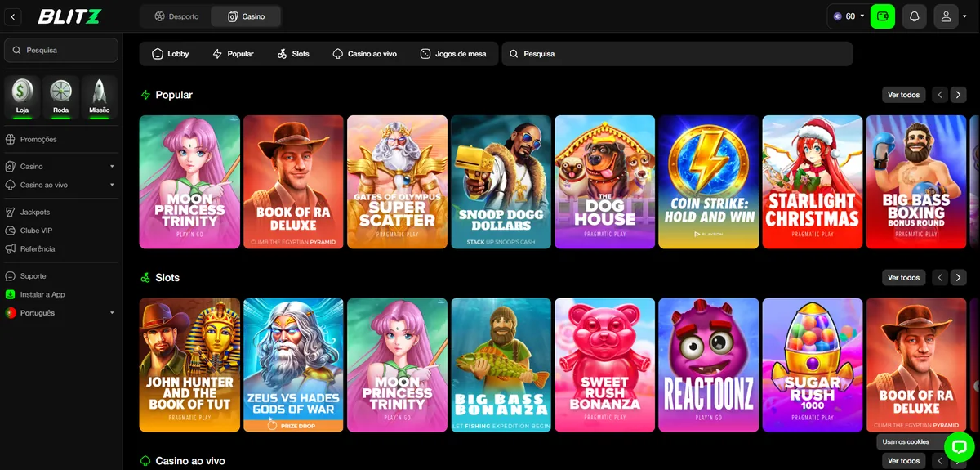980x470 pixels.
Task: Open Sugar Rush 1000 game
Action: point(812,365)
